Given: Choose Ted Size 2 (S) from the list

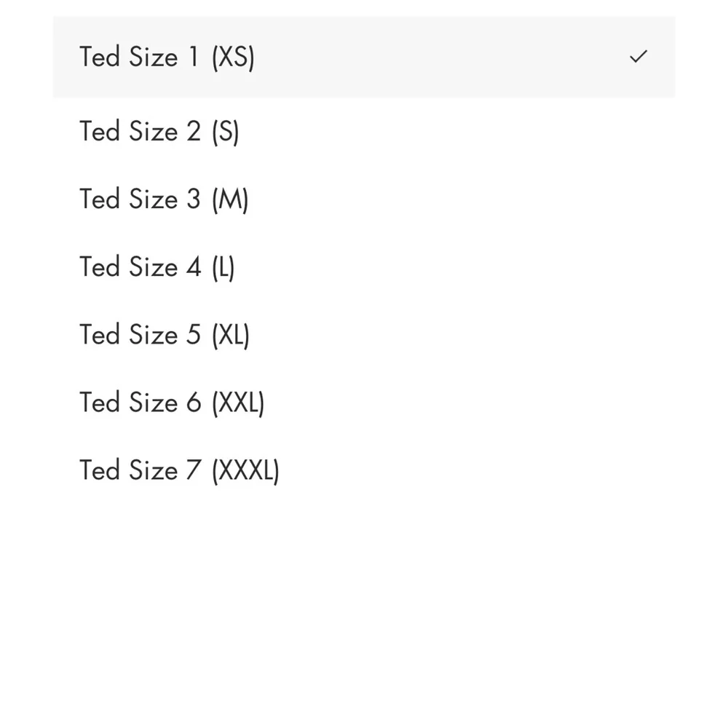Looking at the screenshot, I should tap(364, 131).
